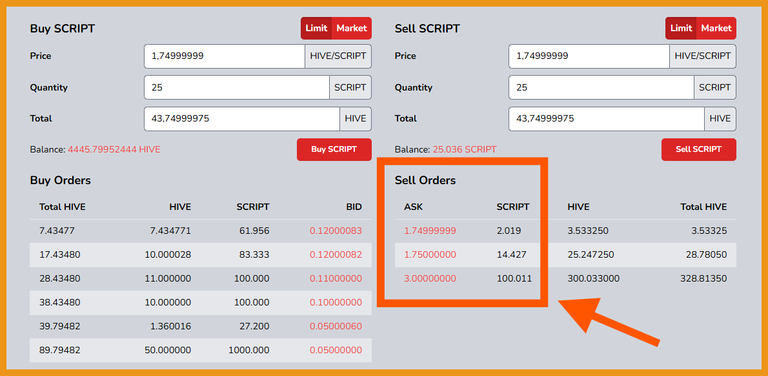Click the red Buy SCRIPT button

point(334,149)
